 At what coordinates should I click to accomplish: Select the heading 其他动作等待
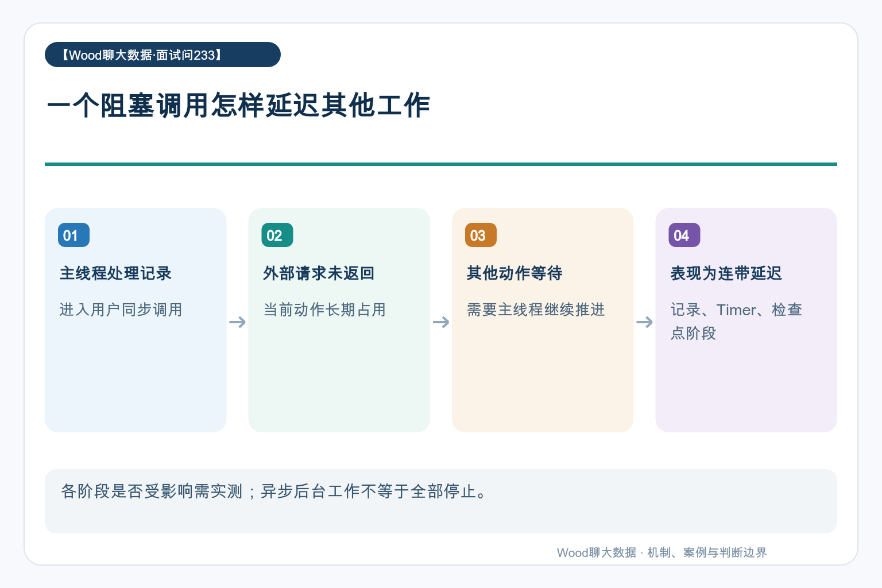pos(514,273)
